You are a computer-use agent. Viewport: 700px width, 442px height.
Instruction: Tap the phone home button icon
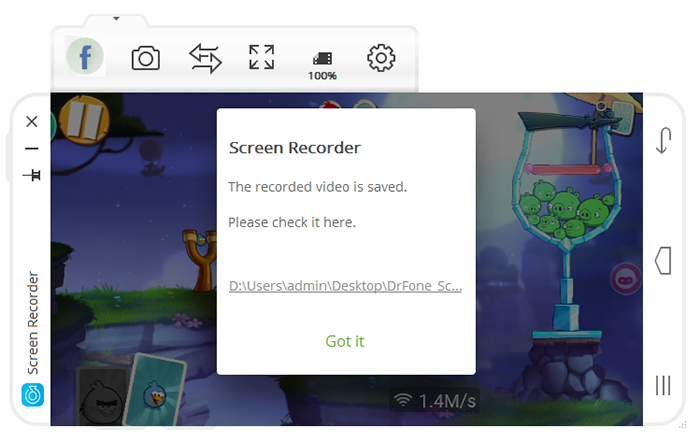coord(662,261)
